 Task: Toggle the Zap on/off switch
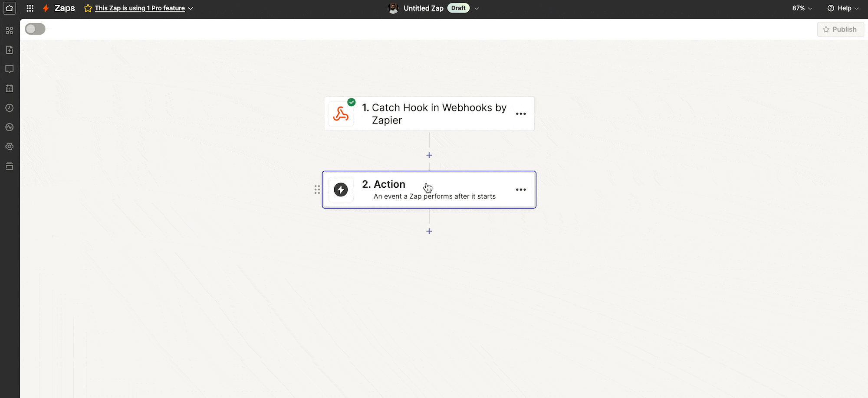(x=35, y=29)
